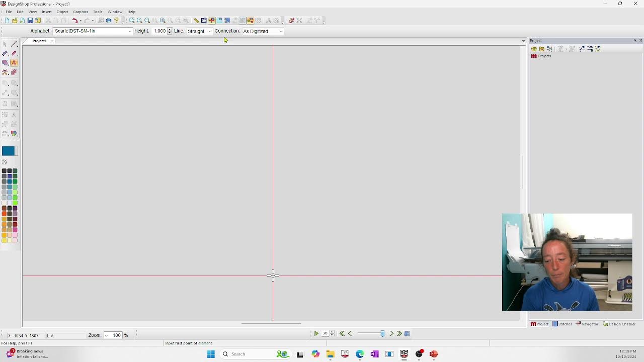The height and width of the screenshot is (362, 644).
Task: Activate the Lettering A tool
Action: [x=14, y=63]
